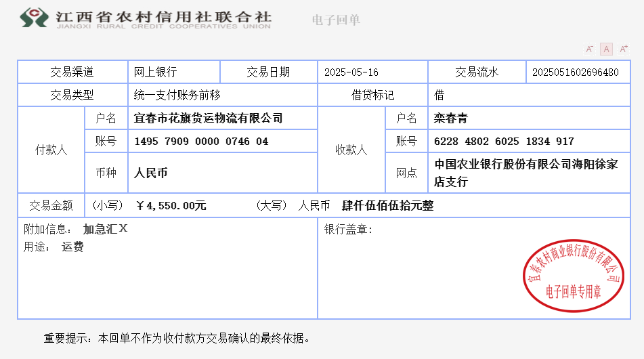644x359 pixels.
Task: Click payee branch 中国农业银行股份有限公司海阳徐家店支行
Action: pyautogui.click(x=526, y=173)
